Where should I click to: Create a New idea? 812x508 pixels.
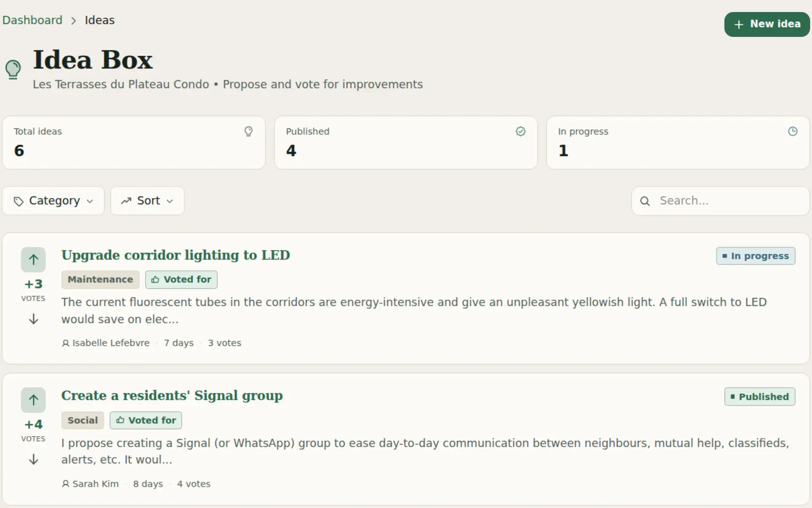[x=767, y=24]
